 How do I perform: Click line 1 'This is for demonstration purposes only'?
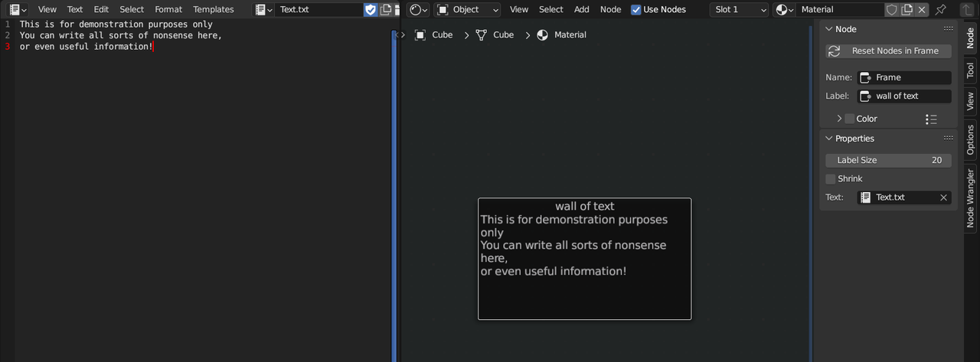(x=116, y=24)
